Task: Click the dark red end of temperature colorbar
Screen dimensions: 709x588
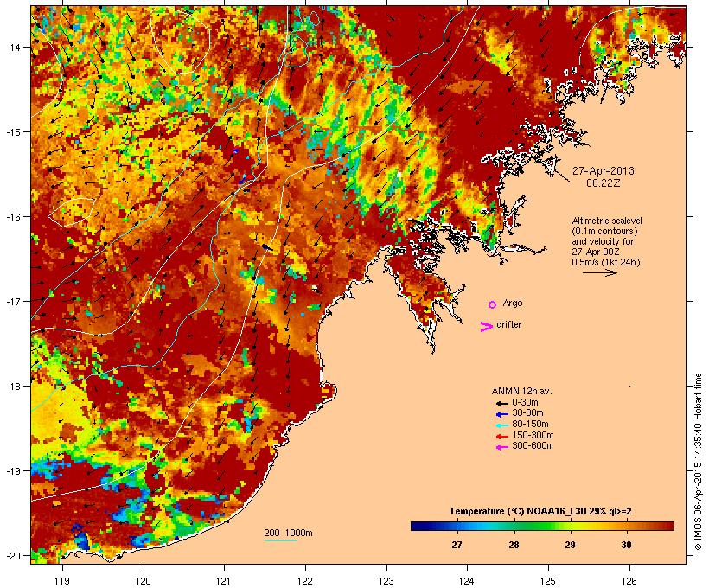Action: point(666,526)
